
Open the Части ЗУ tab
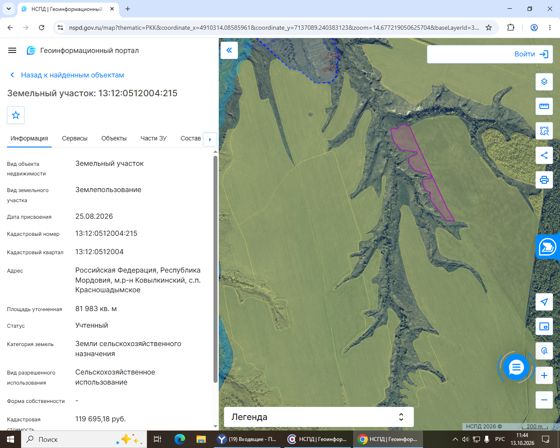(154, 139)
